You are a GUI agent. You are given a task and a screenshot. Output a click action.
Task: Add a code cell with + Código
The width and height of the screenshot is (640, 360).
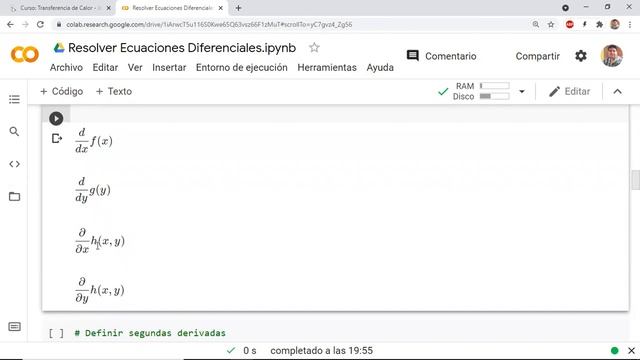(x=62, y=91)
